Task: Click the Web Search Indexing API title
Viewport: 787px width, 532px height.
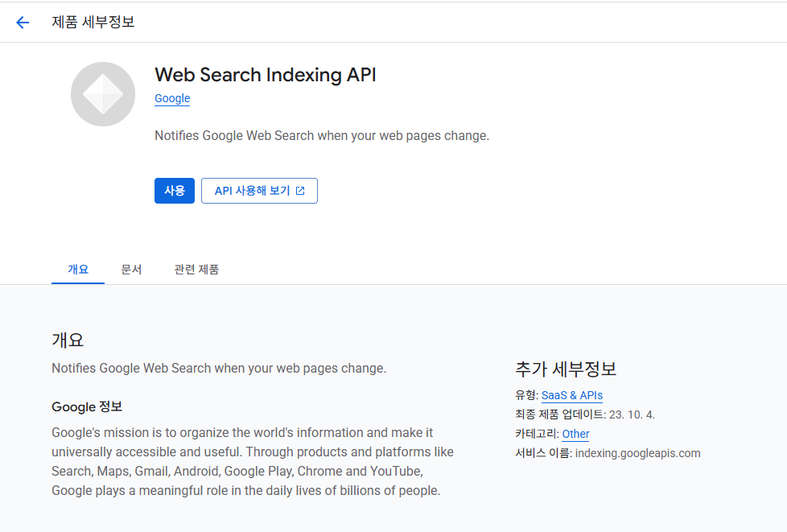Action: pyautogui.click(x=265, y=75)
